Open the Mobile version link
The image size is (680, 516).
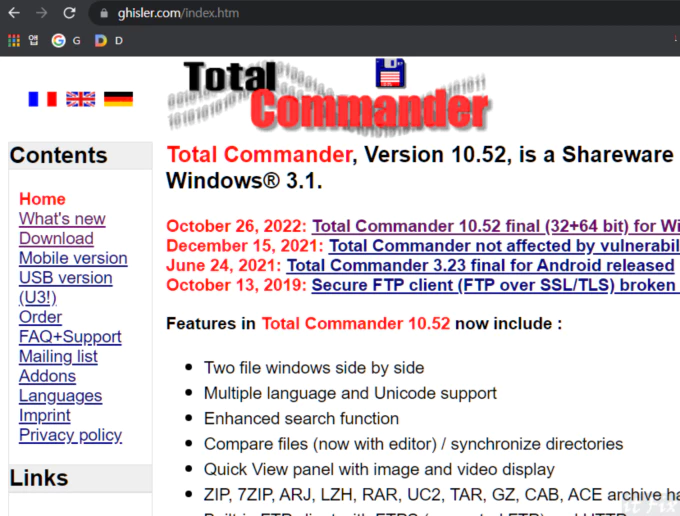(73, 258)
